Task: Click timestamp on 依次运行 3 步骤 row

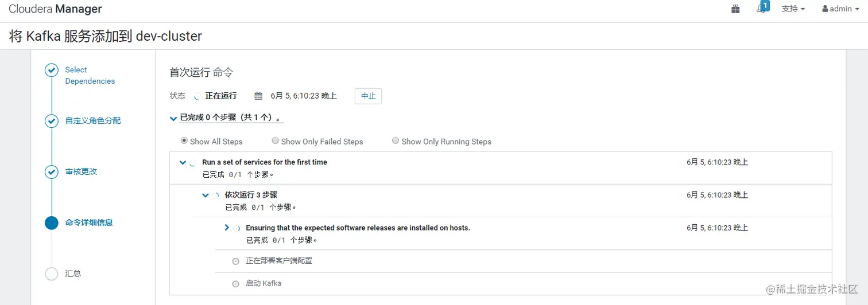Action: [717, 195]
